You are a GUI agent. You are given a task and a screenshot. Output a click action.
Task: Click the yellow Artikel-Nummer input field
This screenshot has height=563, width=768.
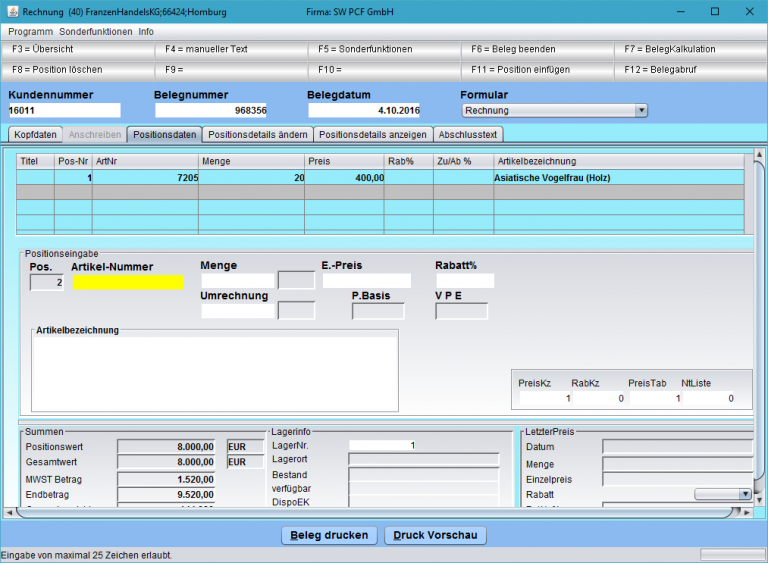click(128, 283)
